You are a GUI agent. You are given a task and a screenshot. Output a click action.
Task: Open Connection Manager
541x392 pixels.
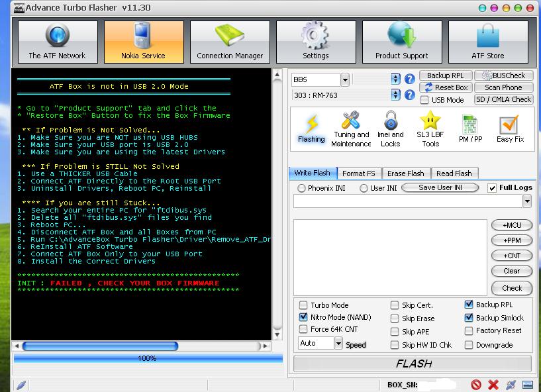230,42
